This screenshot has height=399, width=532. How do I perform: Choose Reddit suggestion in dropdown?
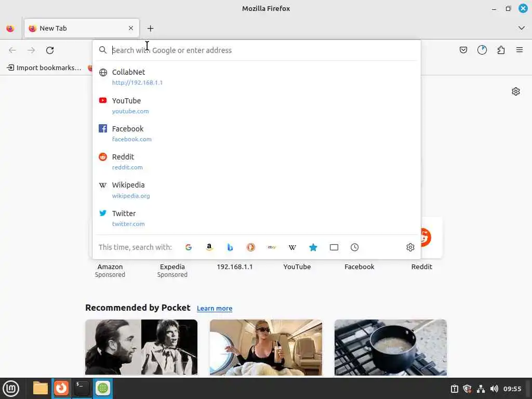pos(257,162)
